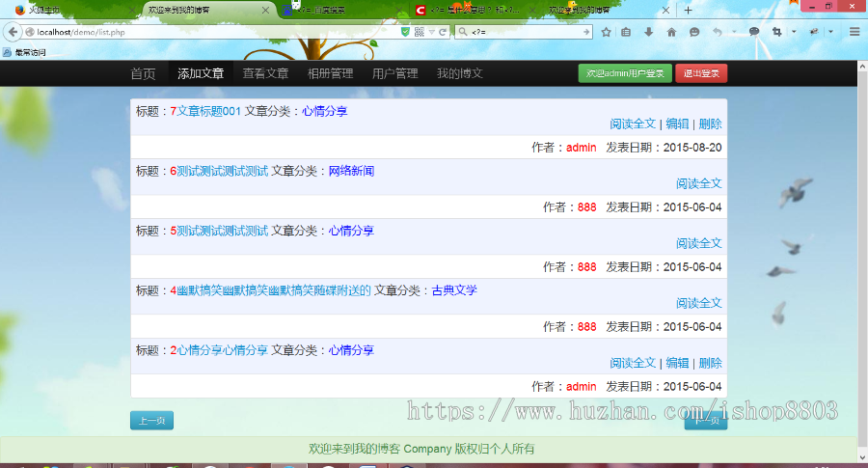Click 阅读全文 for article 7
The height and width of the screenshot is (468, 868).
point(633,124)
